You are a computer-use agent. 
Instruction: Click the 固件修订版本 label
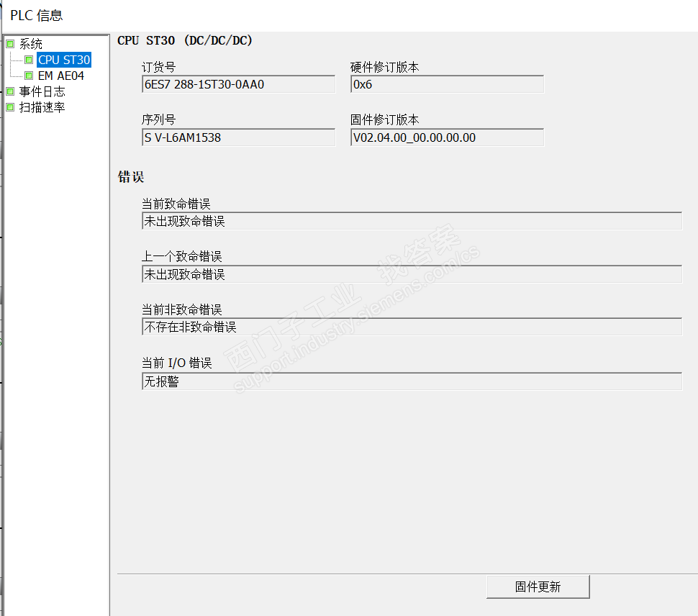click(x=384, y=119)
